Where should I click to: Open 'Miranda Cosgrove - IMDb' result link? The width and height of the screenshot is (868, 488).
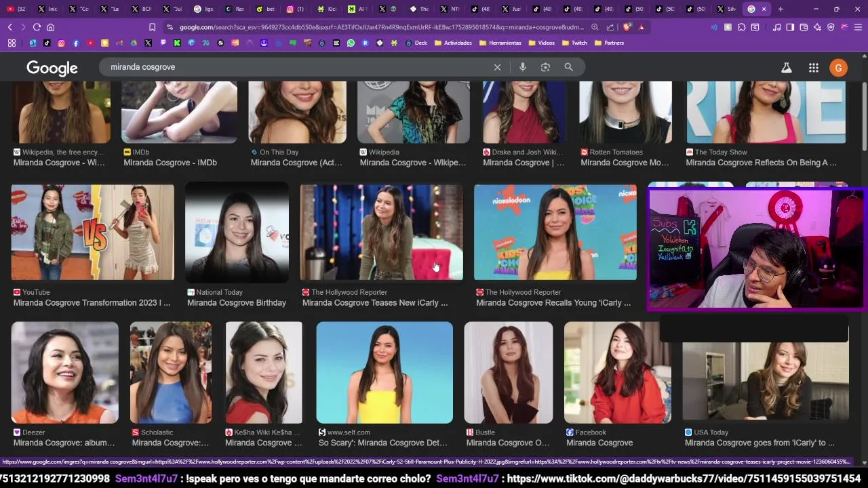(170, 163)
